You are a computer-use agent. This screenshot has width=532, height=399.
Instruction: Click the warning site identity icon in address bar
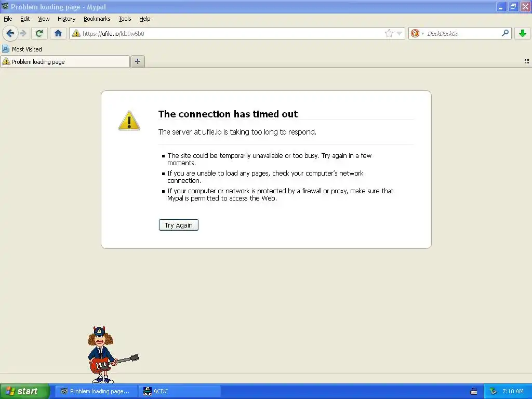(x=76, y=33)
